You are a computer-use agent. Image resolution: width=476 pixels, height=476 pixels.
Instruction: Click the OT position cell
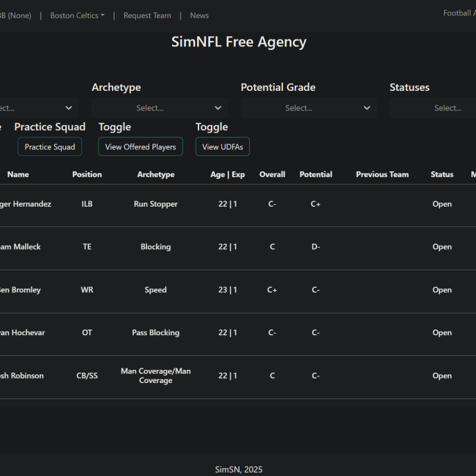click(x=87, y=333)
